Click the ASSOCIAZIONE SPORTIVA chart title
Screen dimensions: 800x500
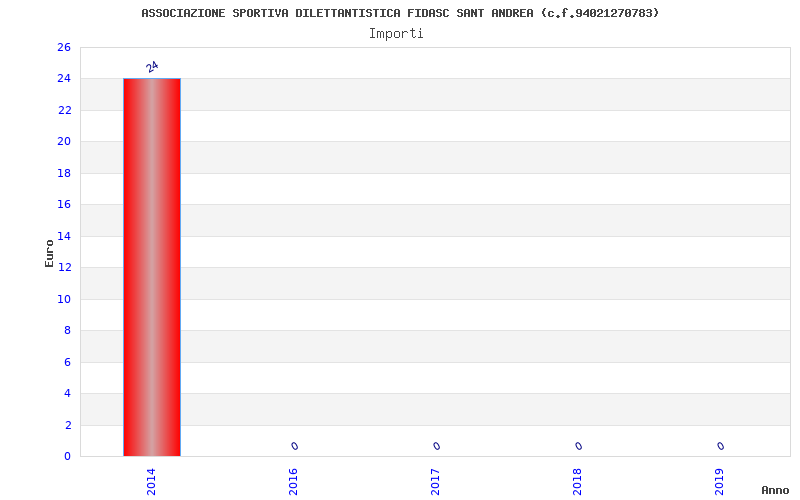point(400,13)
